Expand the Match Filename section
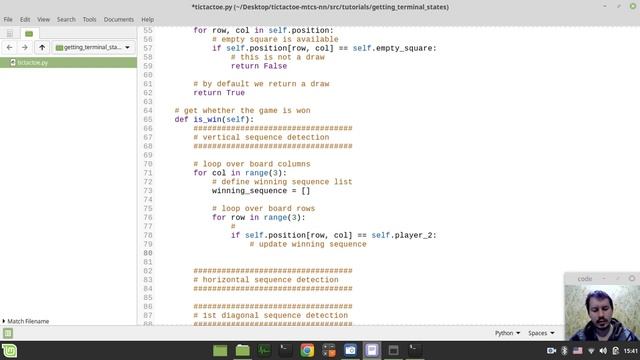 (x=26, y=321)
